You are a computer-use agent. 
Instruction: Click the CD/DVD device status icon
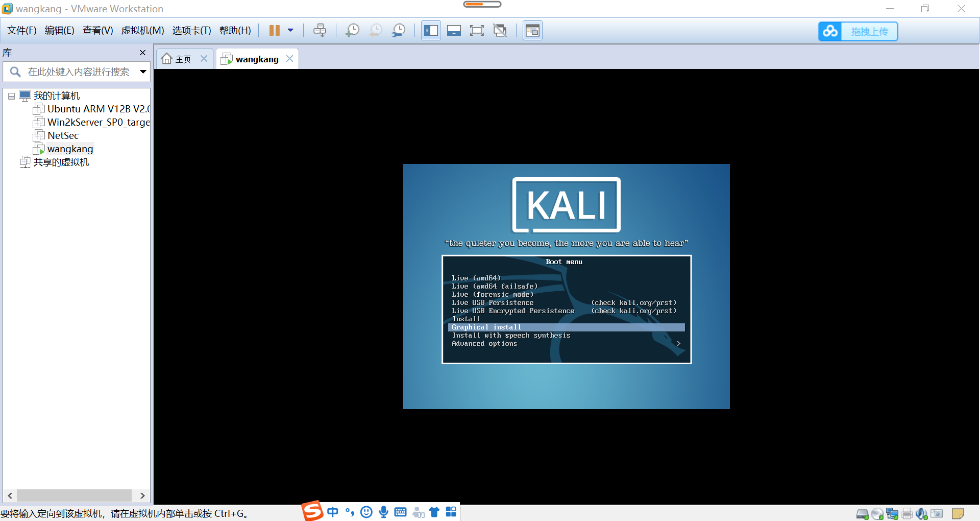click(x=877, y=514)
